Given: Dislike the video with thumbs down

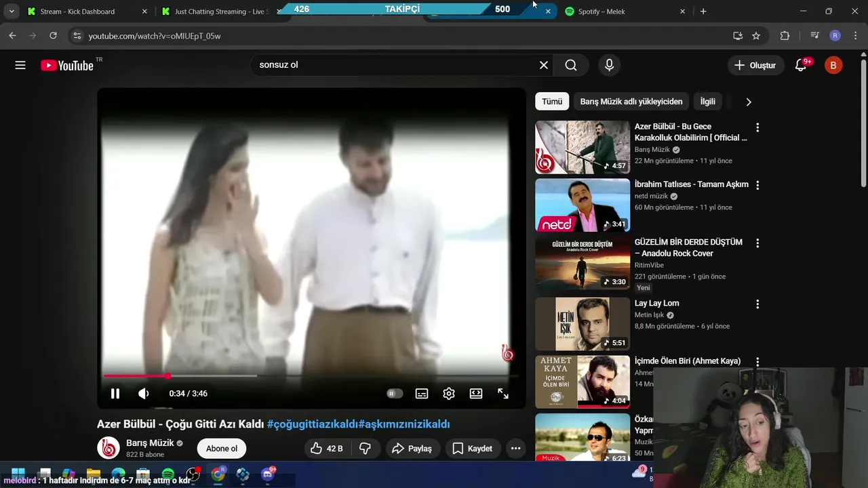Looking at the screenshot, I should coord(365,449).
